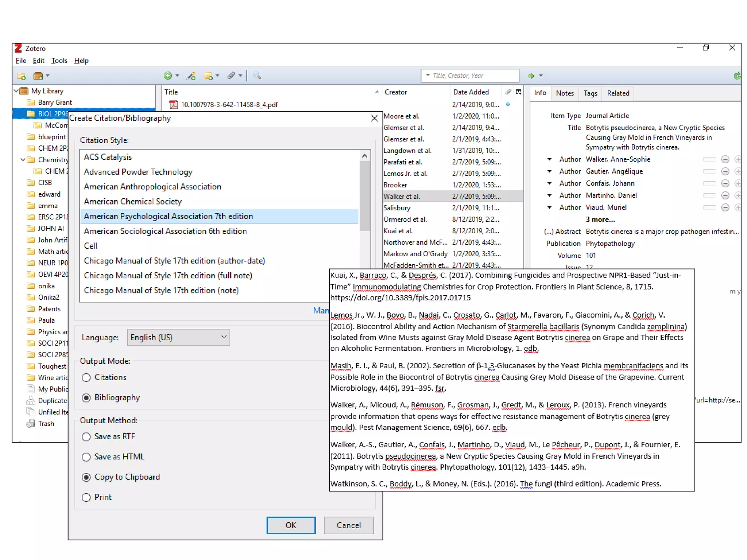This screenshot has width=747, height=560.
Task: Collapse the Chemistry collection folder
Action: (x=23, y=160)
